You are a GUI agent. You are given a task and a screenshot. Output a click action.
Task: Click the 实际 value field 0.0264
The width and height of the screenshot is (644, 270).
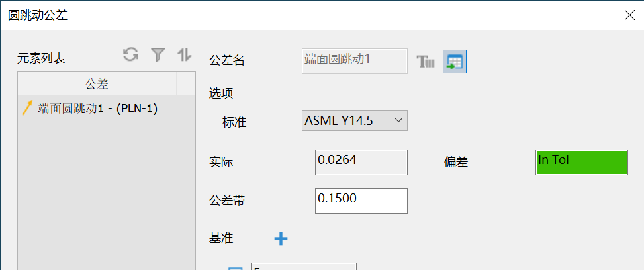pyautogui.click(x=361, y=161)
